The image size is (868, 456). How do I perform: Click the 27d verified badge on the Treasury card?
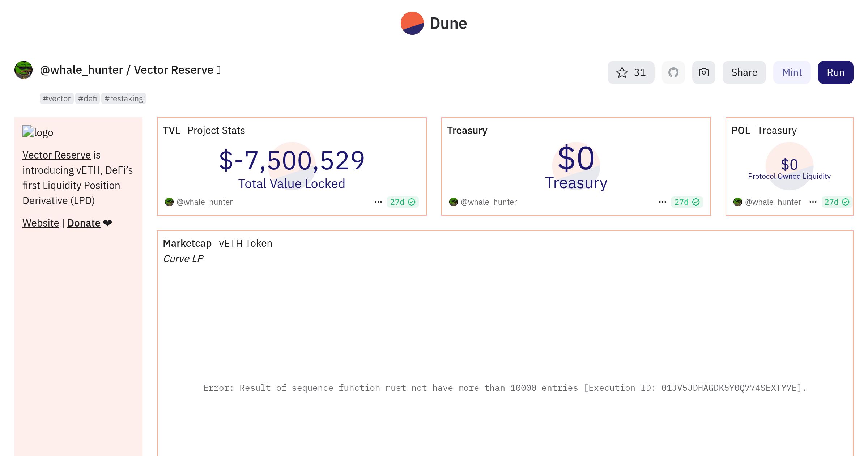[x=687, y=202]
